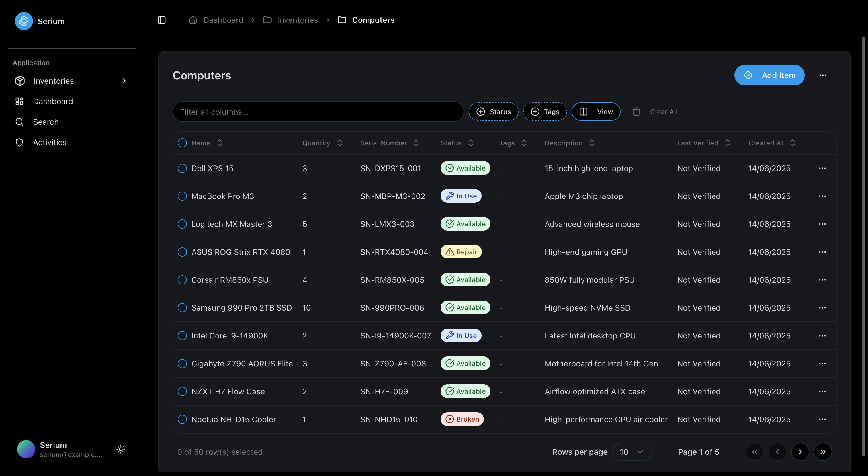
Task: Go to the last page
Action: (x=822, y=452)
